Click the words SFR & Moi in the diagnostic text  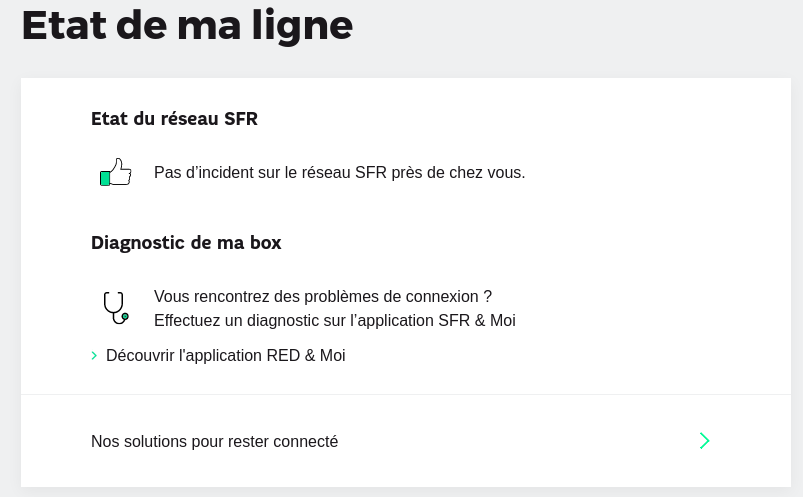477,321
